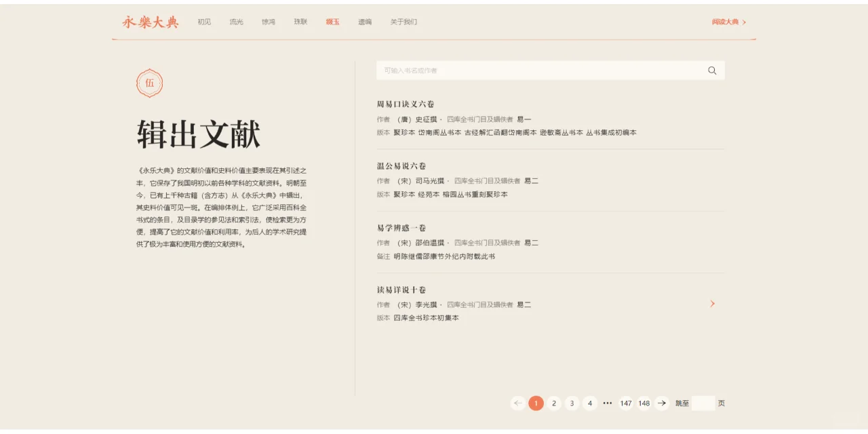Jump to page 3

(572, 403)
